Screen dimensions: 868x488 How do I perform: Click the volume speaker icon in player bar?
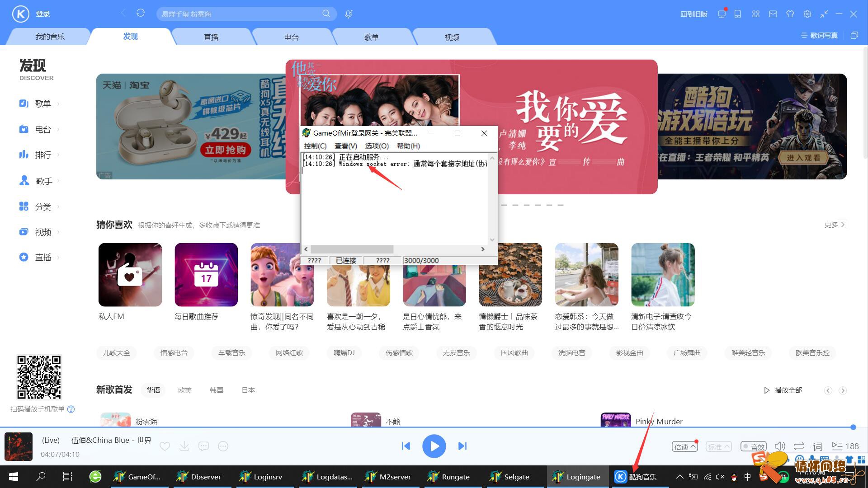[x=780, y=446]
